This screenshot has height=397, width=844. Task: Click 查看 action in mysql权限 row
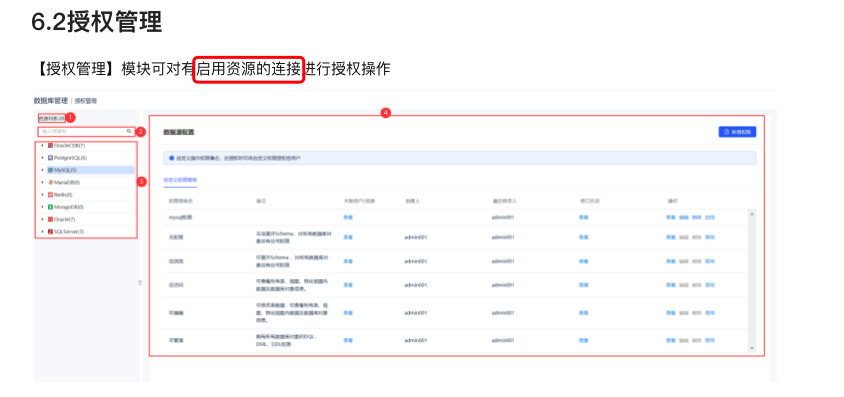point(671,217)
